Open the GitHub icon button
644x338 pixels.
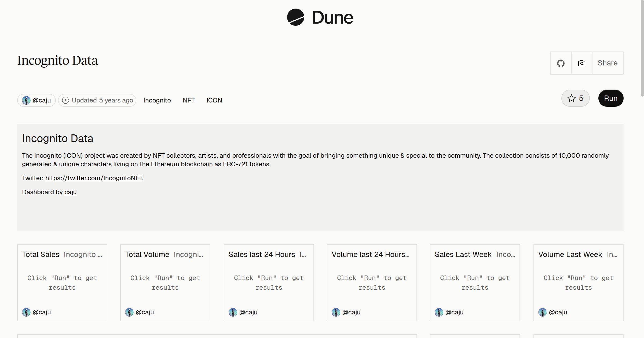(x=561, y=63)
